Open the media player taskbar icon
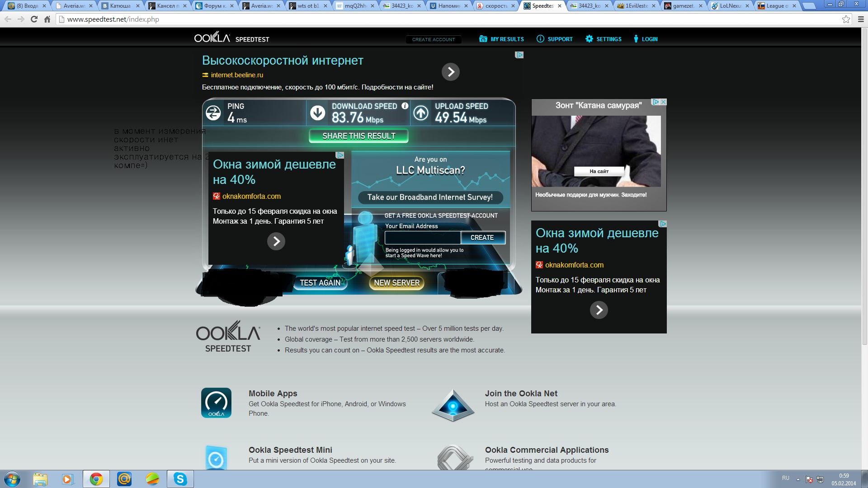Viewport: 868px width, 488px height. pos(67,479)
